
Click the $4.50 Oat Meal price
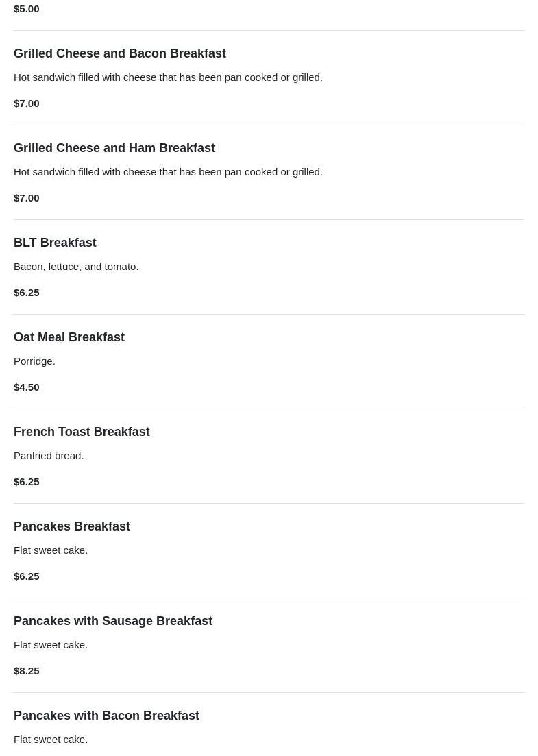click(x=27, y=387)
